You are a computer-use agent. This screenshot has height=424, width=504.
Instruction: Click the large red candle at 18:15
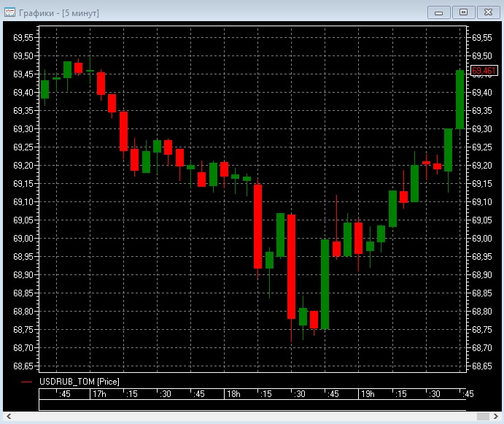click(x=257, y=226)
